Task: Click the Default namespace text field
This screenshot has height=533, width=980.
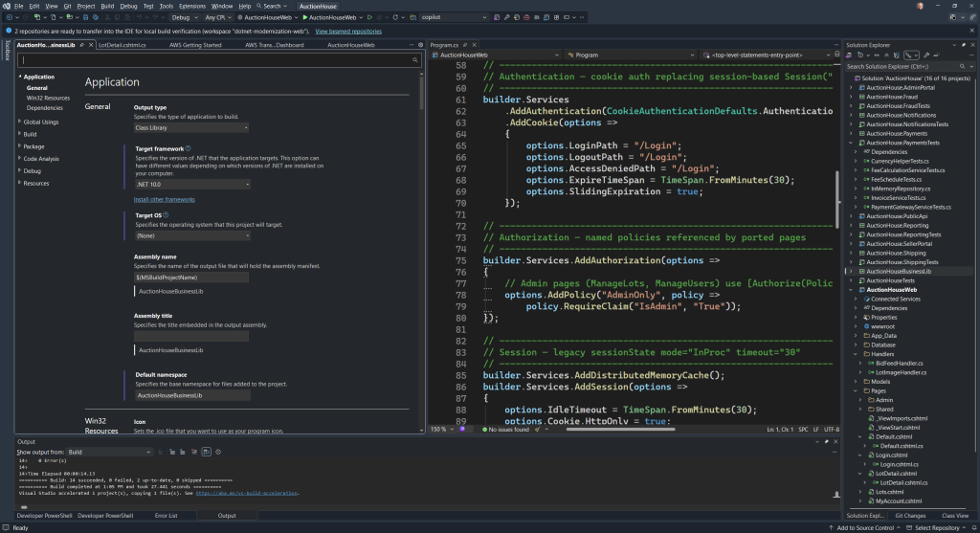Action: click(192, 395)
